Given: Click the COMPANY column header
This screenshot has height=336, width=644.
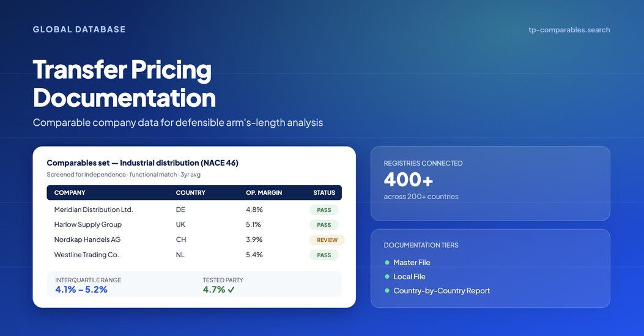Looking at the screenshot, I should tap(70, 193).
